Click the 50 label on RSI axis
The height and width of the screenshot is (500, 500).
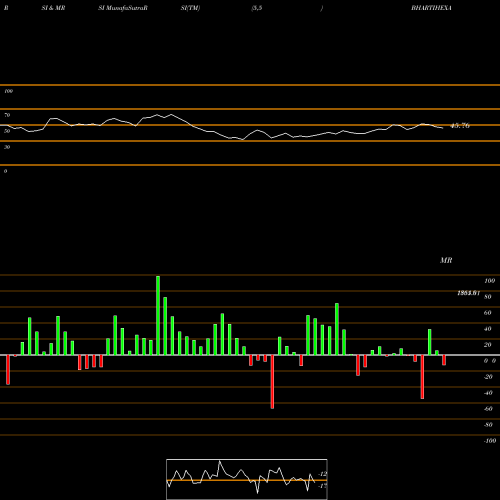(x=7, y=131)
